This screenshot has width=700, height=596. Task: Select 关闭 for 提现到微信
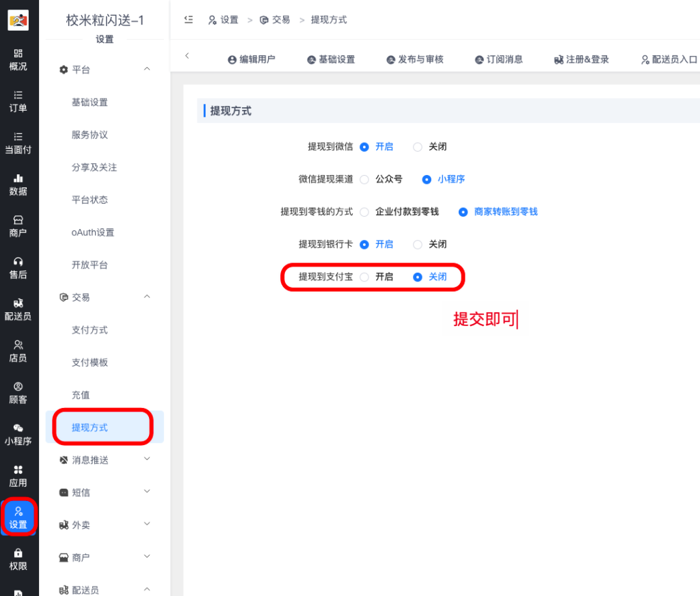[418, 146]
